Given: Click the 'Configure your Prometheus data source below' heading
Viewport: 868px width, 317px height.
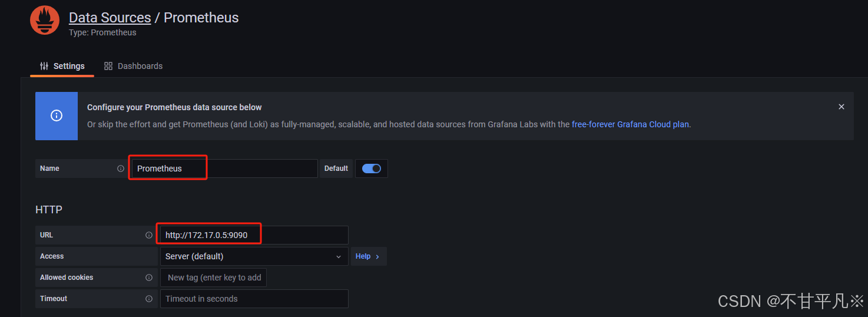Looking at the screenshot, I should (x=174, y=107).
